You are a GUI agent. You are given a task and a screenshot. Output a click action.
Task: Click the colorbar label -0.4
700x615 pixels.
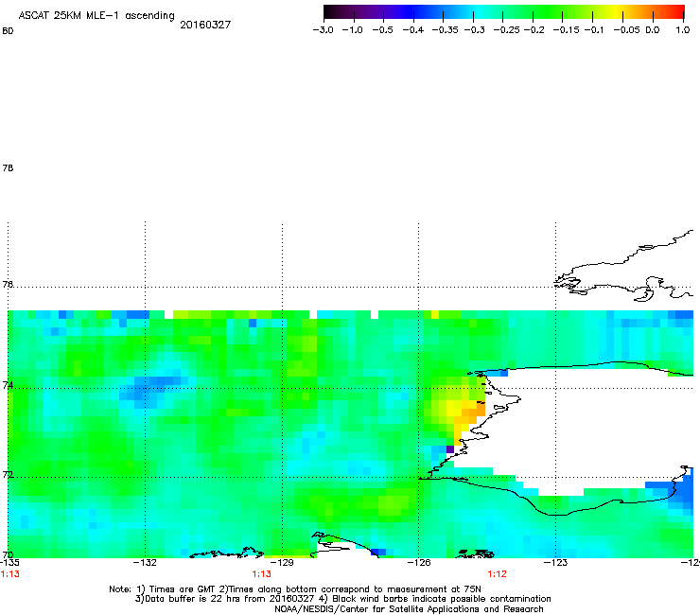point(413,30)
